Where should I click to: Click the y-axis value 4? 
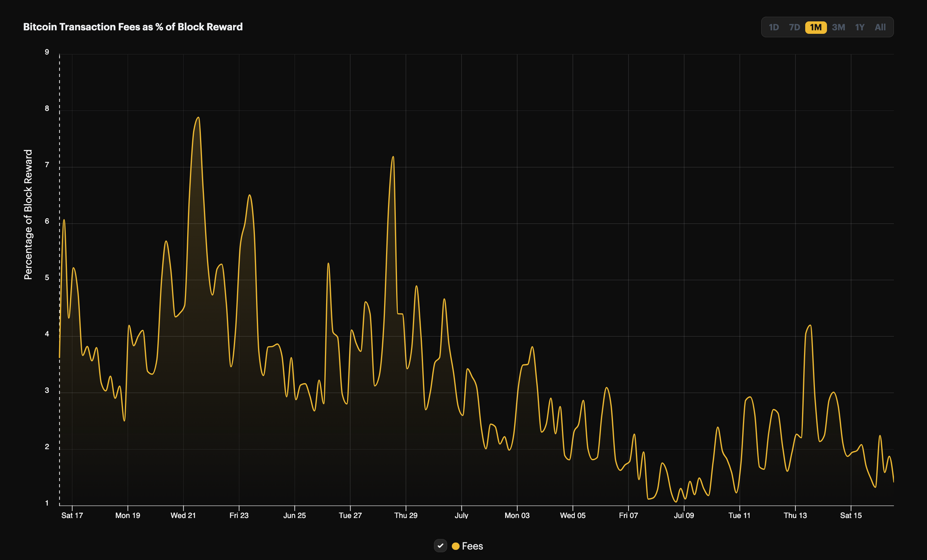coord(47,334)
